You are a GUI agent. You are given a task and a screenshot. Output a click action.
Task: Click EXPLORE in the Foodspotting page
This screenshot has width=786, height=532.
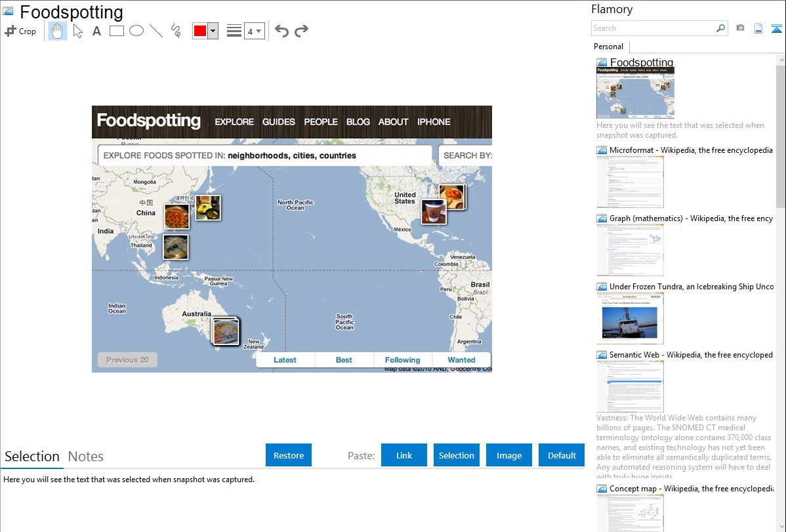coord(234,122)
